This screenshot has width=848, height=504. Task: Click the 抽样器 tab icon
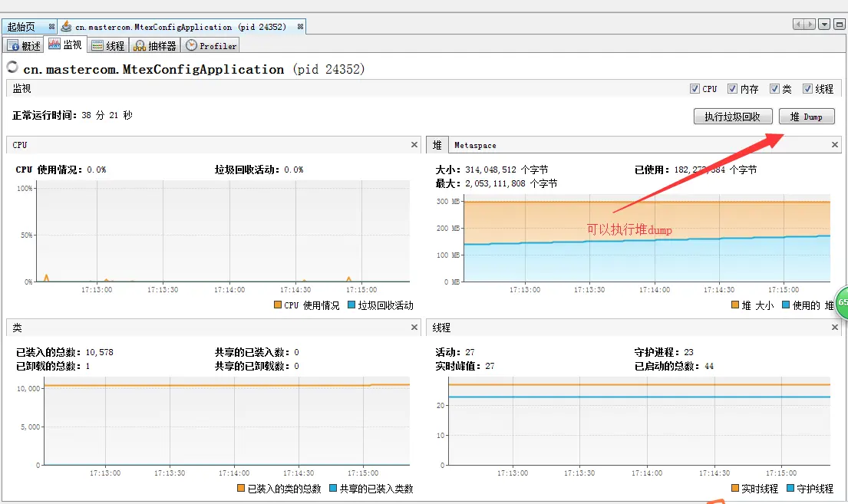coord(140,45)
